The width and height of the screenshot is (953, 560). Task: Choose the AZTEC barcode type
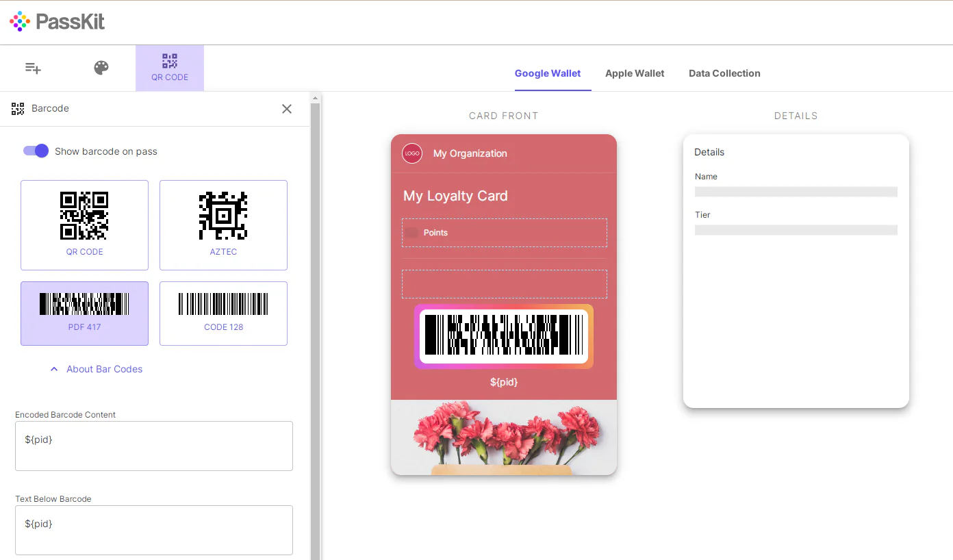pos(223,225)
